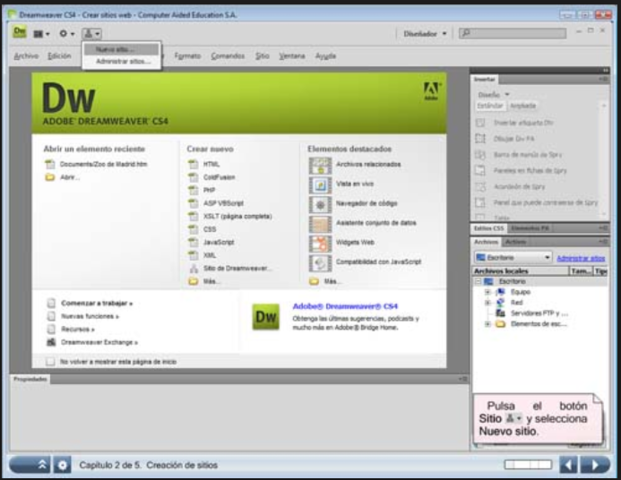
Task: Open the Comandos menu
Action: pos(228,56)
